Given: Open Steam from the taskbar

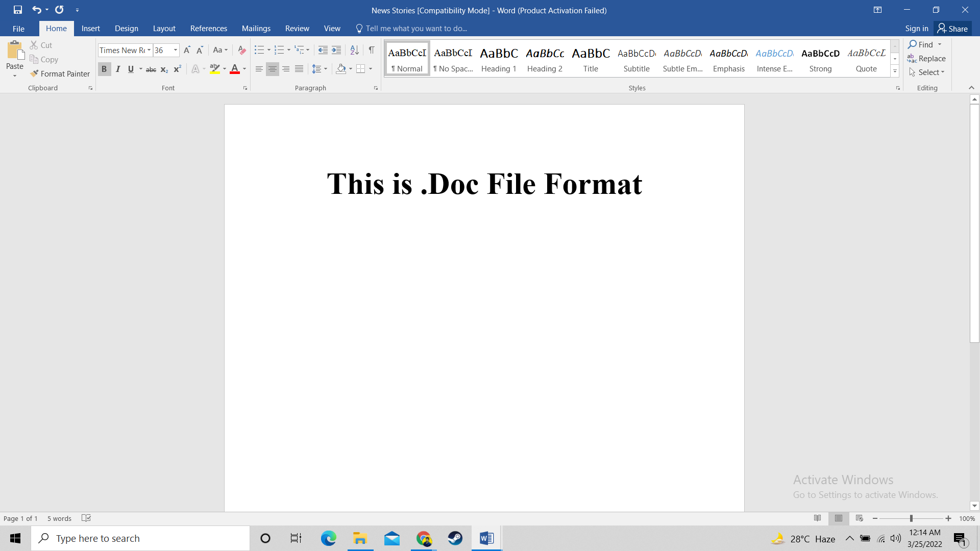Looking at the screenshot, I should pos(455,538).
